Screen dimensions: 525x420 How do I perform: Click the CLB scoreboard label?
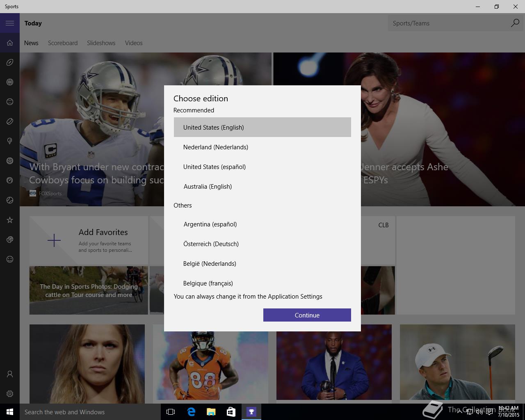383,225
